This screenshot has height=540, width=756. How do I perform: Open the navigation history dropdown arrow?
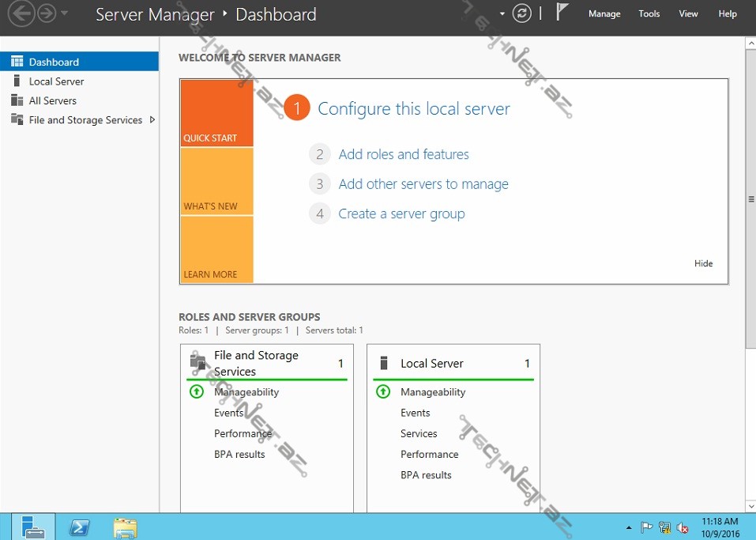[x=64, y=14]
